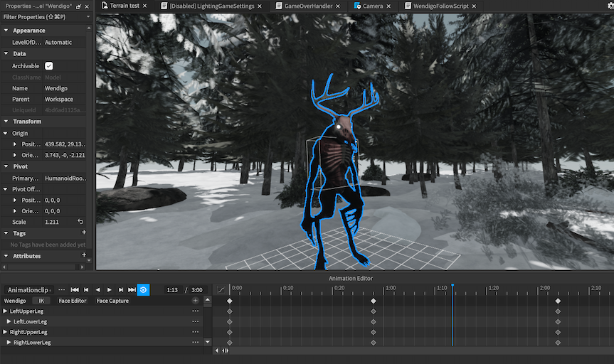Undock the Properties panel
Screen dimensions: 614x364
79,6
